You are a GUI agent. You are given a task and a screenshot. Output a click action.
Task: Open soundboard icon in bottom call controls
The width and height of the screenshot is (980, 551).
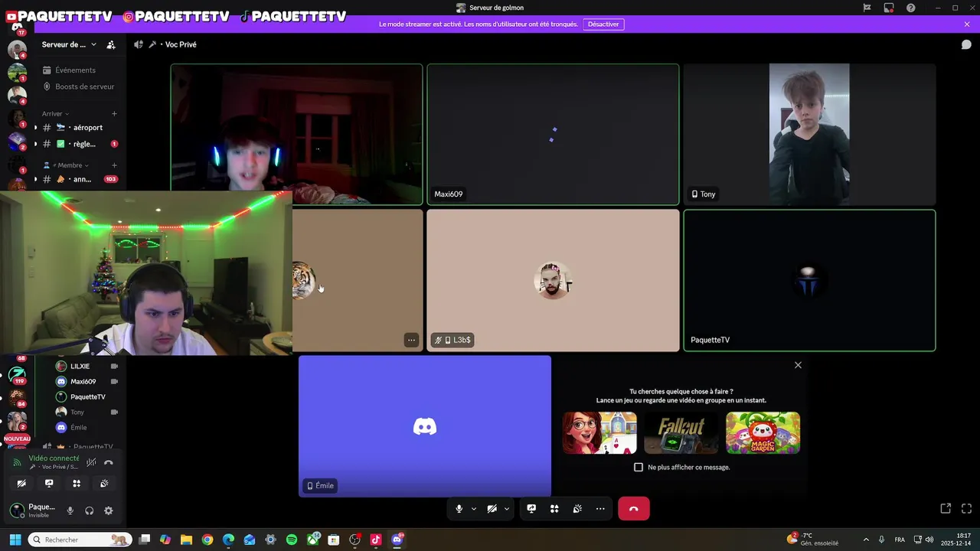click(577, 508)
